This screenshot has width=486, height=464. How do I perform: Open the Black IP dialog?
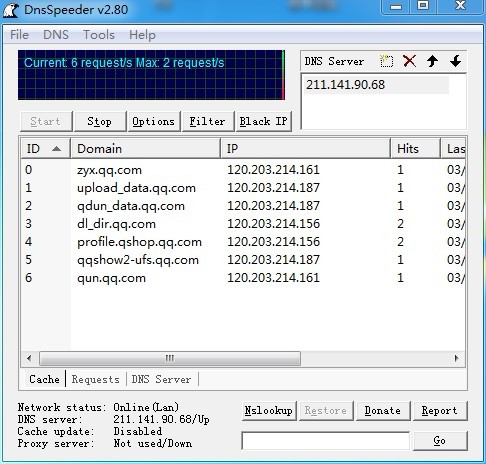coord(263,121)
